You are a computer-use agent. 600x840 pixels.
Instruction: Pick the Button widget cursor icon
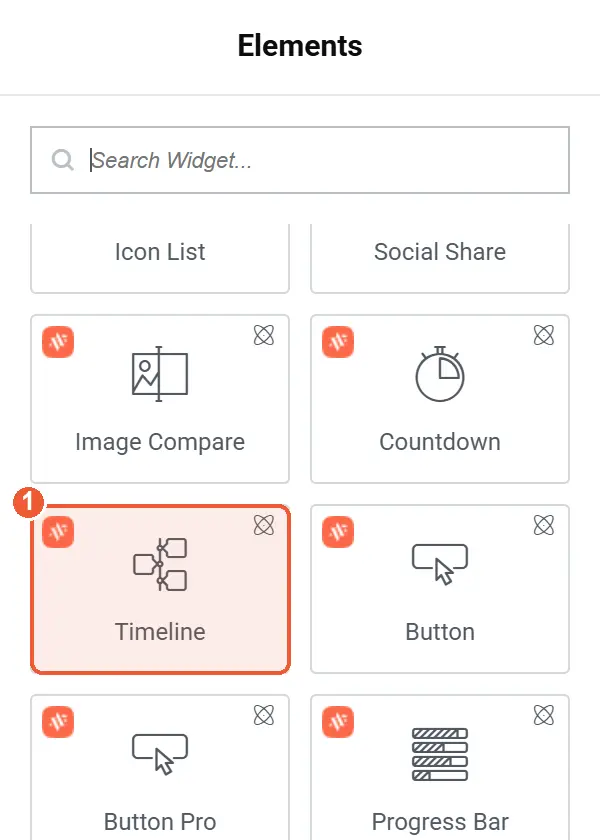click(x=440, y=564)
